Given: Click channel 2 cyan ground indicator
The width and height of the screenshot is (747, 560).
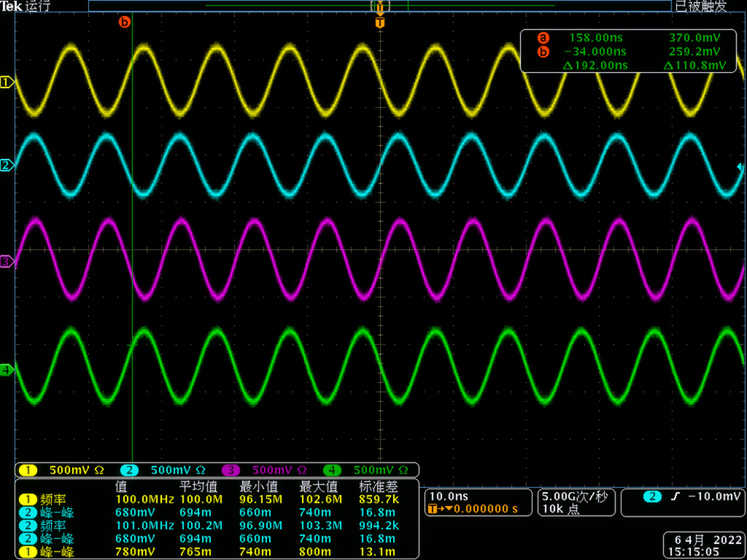Looking at the screenshot, I should pyautogui.click(x=7, y=166).
